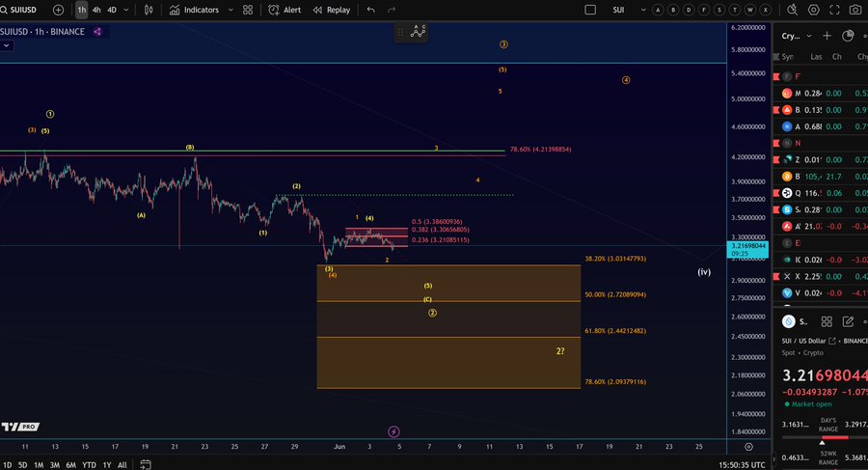Select the 1M date range

point(39,465)
